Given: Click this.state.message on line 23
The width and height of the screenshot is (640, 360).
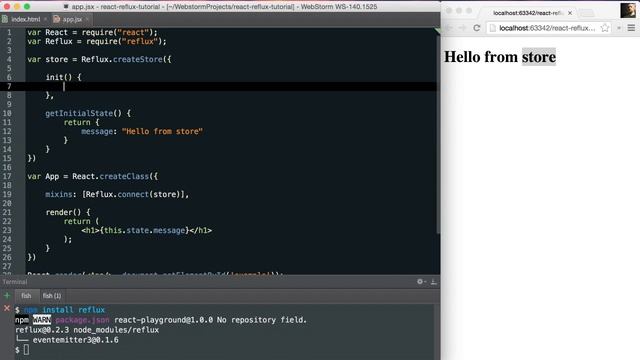Looking at the screenshot, I should (x=144, y=230).
